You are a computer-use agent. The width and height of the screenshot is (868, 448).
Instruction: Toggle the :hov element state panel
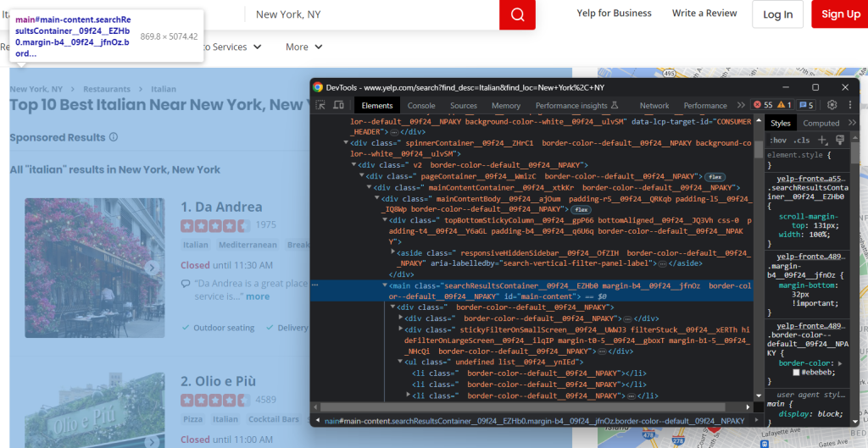pyautogui.click(x=777, y=140)
